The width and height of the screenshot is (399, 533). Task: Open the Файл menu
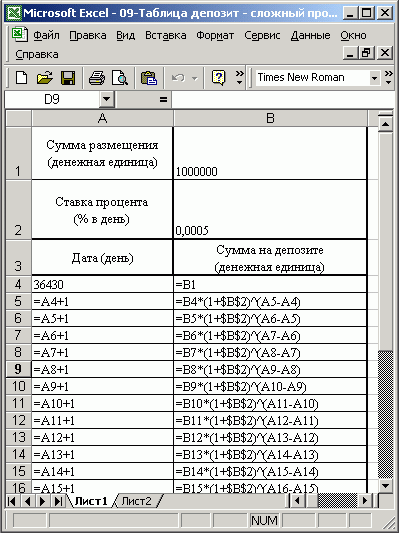46,35
